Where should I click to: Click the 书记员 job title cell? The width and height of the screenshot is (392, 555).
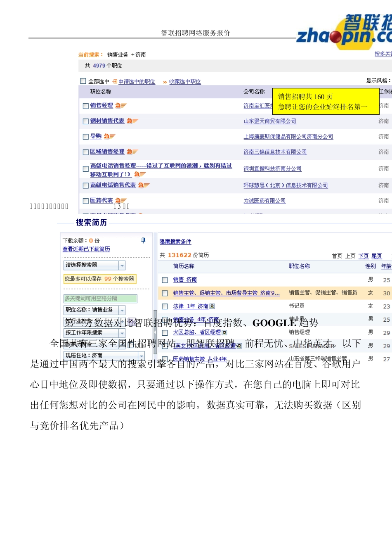coord(297,306)
